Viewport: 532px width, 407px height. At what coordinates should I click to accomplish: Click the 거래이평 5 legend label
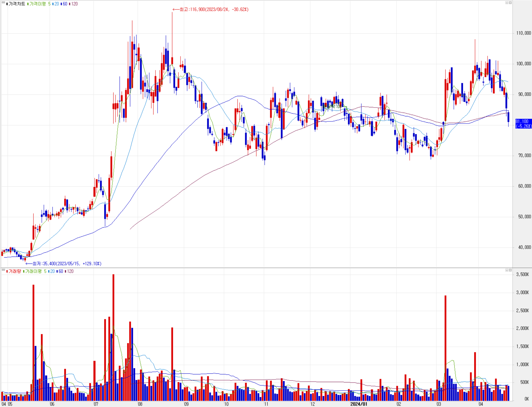(x=35, y=271)
